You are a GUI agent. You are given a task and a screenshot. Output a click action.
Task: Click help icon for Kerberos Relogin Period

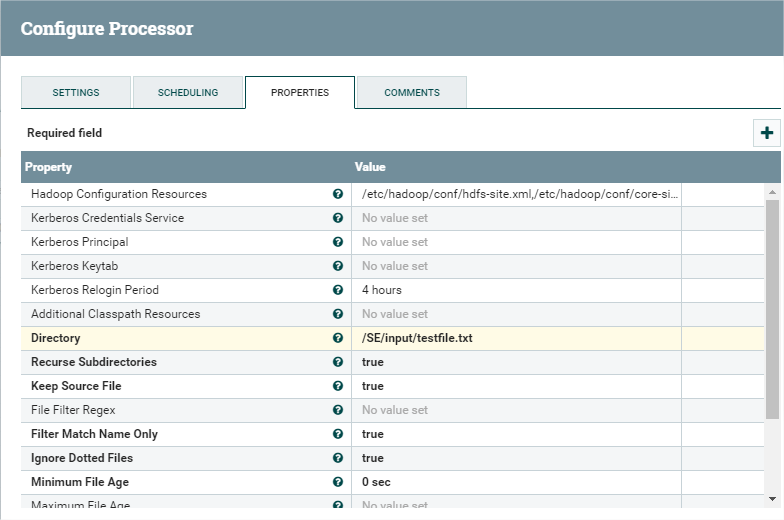[x=338, y=290]
